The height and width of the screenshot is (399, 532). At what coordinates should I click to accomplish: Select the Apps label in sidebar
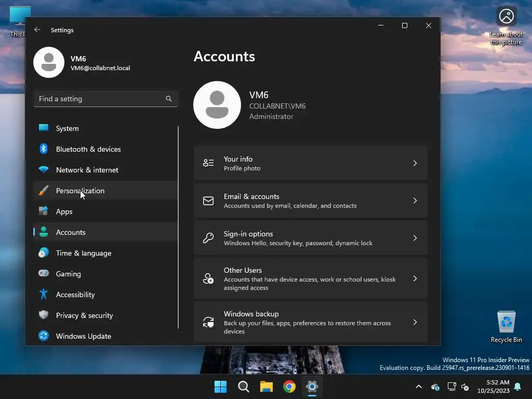pos(64,211)
